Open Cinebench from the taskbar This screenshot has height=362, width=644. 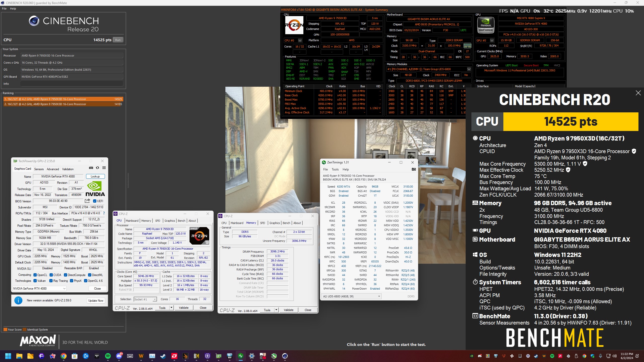[x=285, y=356]
